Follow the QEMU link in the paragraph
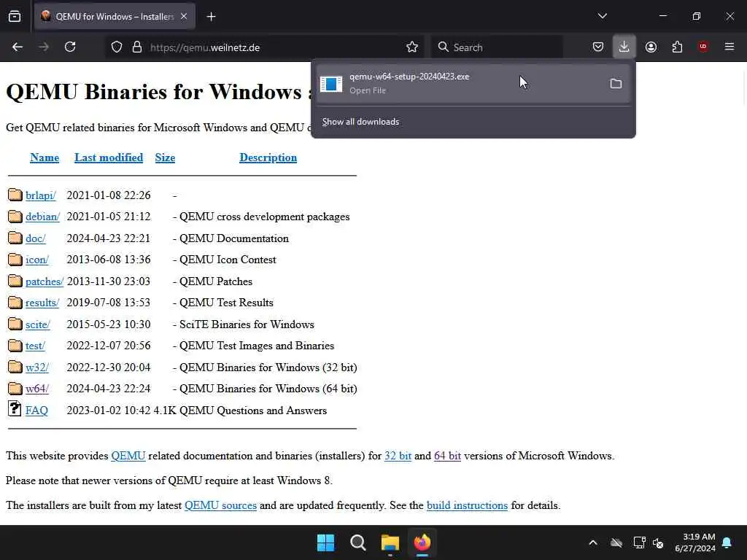 (128, 456)
